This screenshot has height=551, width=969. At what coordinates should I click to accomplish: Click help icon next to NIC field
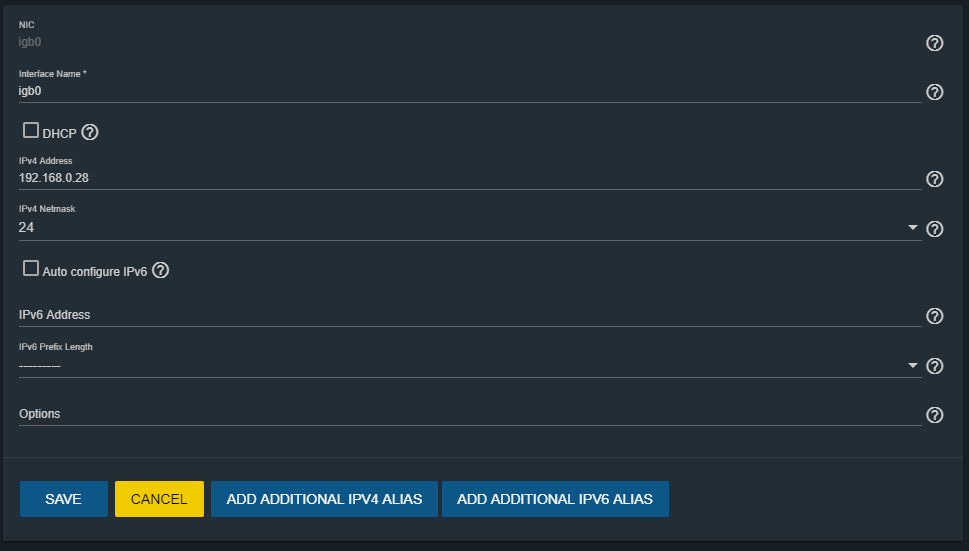[x=935, y=43]
